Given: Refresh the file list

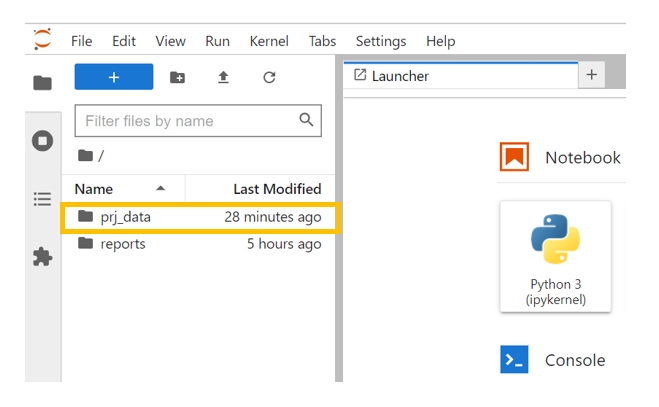Looking at the screenshot, I should click(x=268, y=77).
